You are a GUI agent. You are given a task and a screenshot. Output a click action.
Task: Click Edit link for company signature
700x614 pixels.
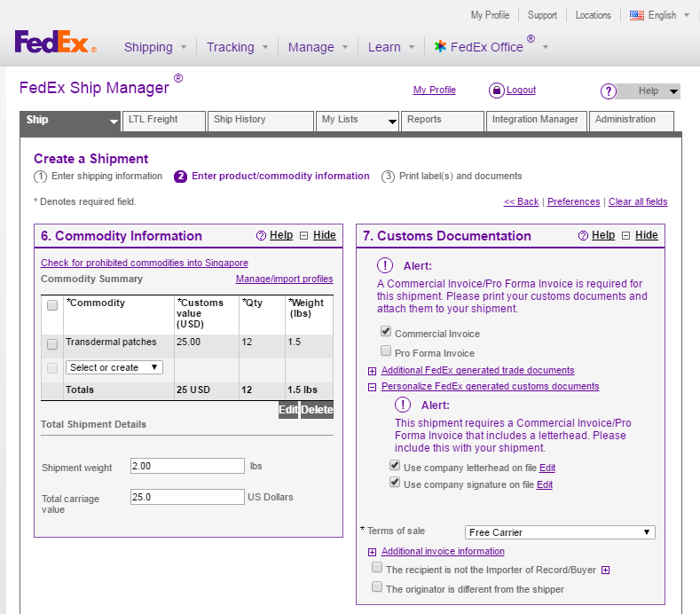545,485
